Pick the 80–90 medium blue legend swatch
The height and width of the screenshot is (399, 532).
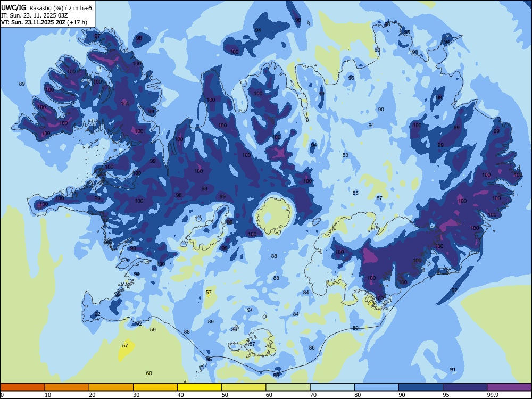377,387
